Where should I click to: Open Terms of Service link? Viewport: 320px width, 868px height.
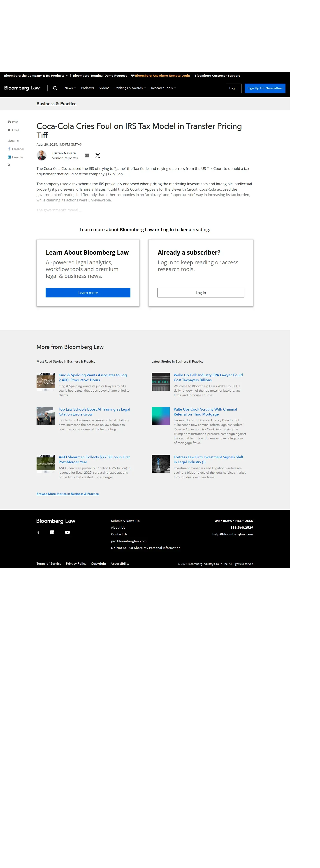(49, 564)
